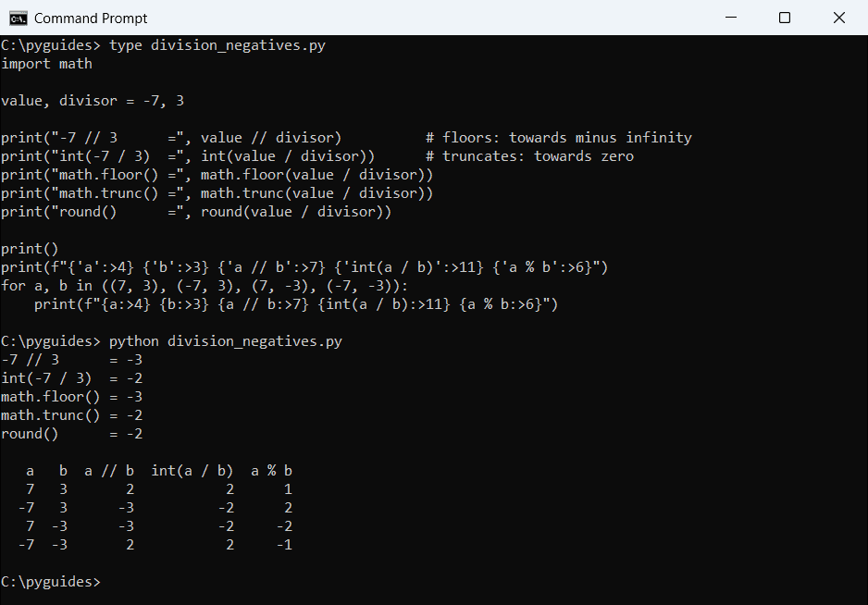868x605 pixels.
Task: Click the table row for a=-7, b=-3
Action: [x=155, y=545]
